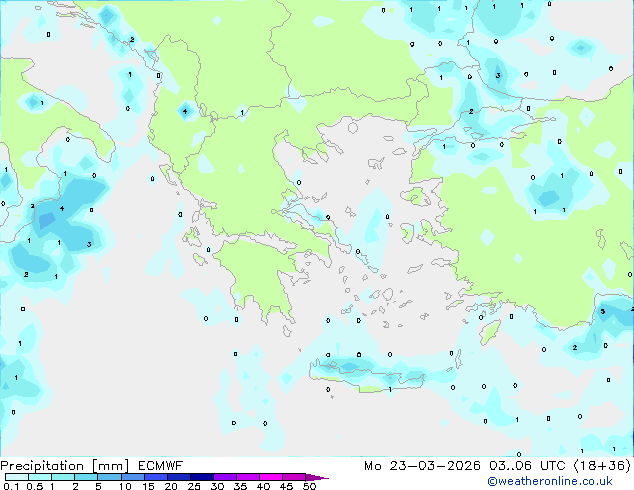Select the 2–5 mm legend color segment

pyautogui.click(x=86, y=477)
